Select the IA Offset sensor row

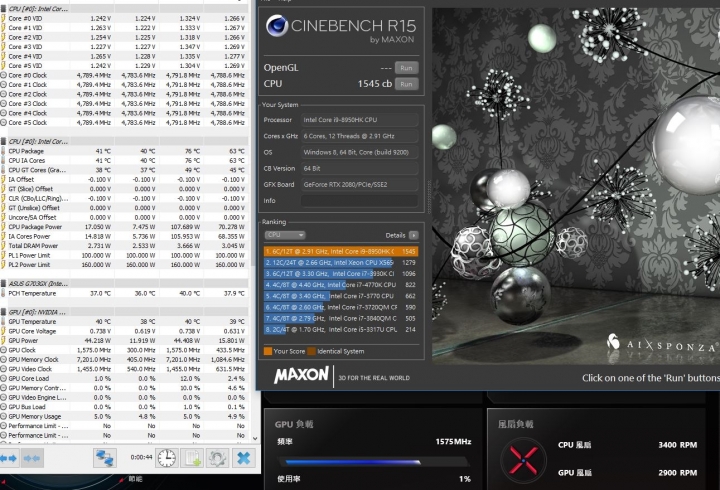(124, 180)
